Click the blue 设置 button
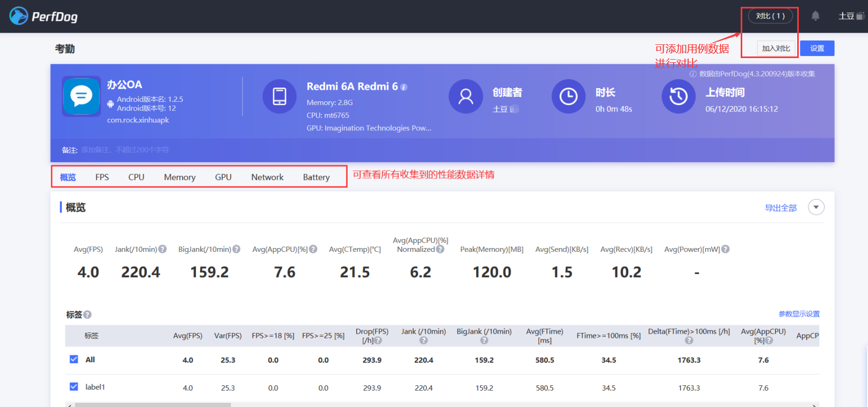The height and width of the screenshot is (407, 868). click(x=817, y=49)
